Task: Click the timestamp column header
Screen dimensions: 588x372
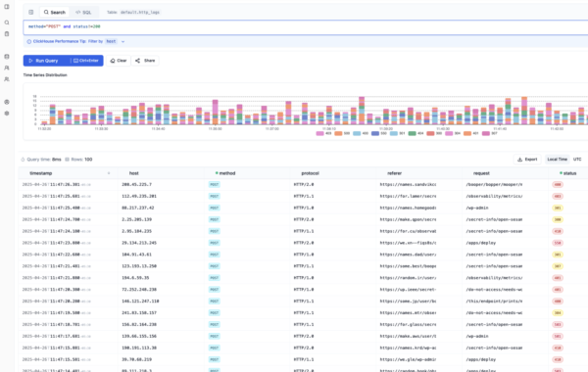Action: (41, 173)
